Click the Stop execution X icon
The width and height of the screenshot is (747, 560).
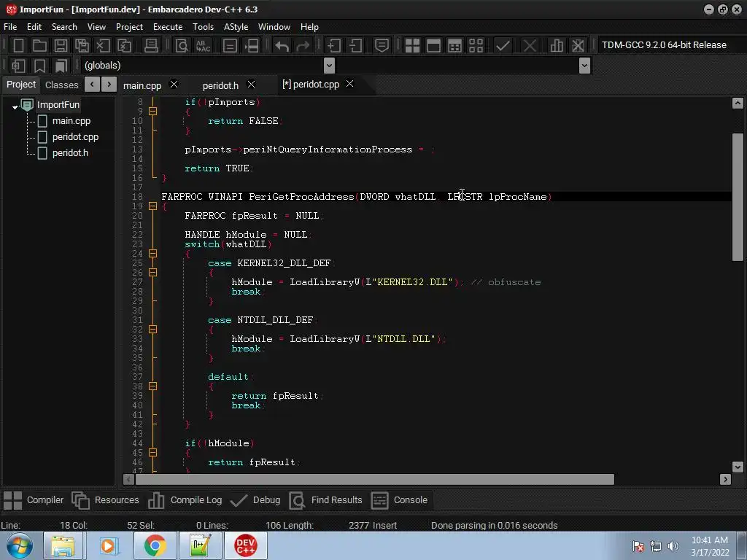pos(530,46)
